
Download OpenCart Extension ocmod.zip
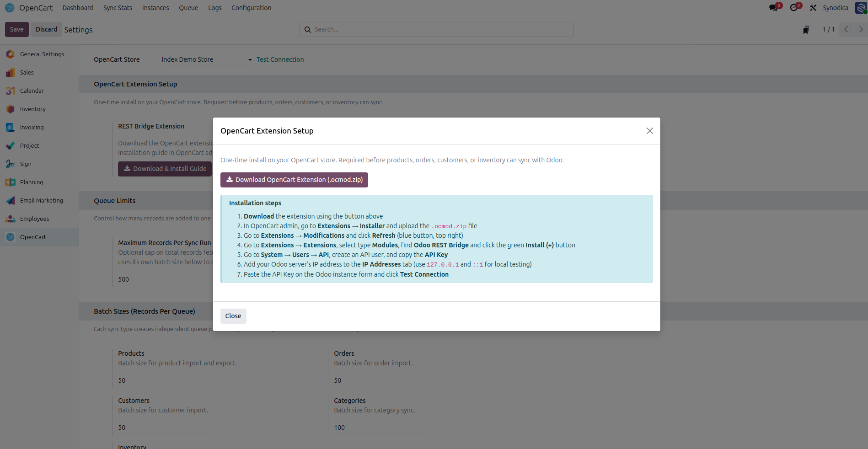pos(294,180)
